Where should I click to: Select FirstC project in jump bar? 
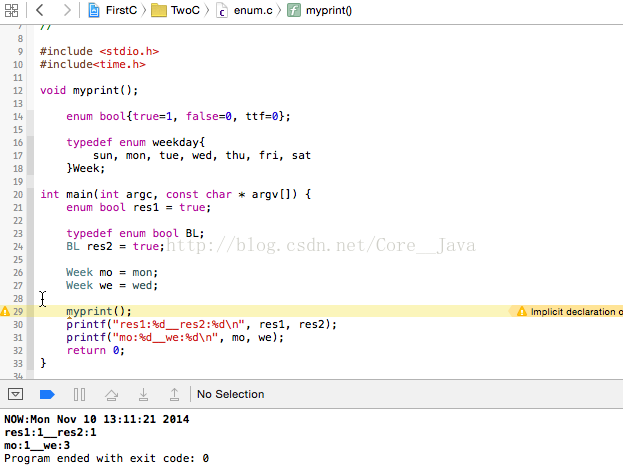[121, 10]
